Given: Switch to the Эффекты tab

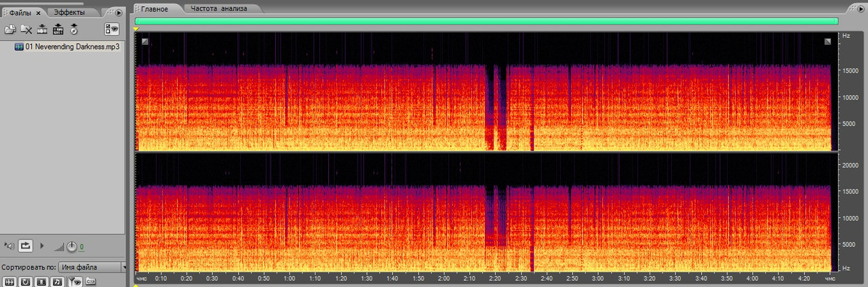Looking at the screenshot, I should point(69,12).
